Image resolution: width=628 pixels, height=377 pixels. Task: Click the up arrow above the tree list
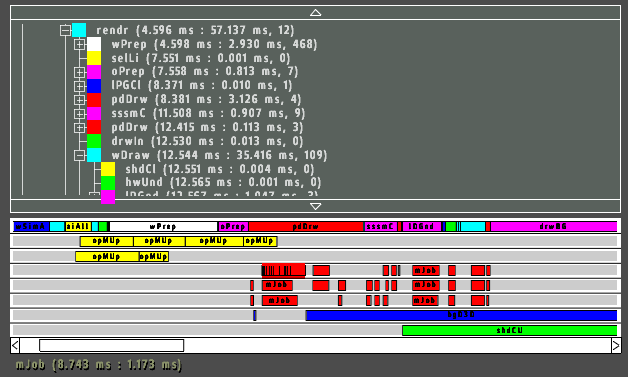coord(316,12)
